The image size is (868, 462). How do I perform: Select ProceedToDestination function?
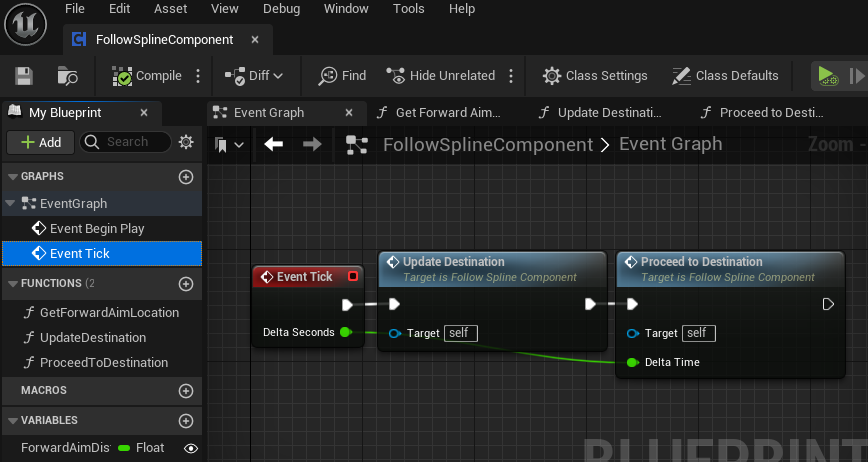(102, 362)
